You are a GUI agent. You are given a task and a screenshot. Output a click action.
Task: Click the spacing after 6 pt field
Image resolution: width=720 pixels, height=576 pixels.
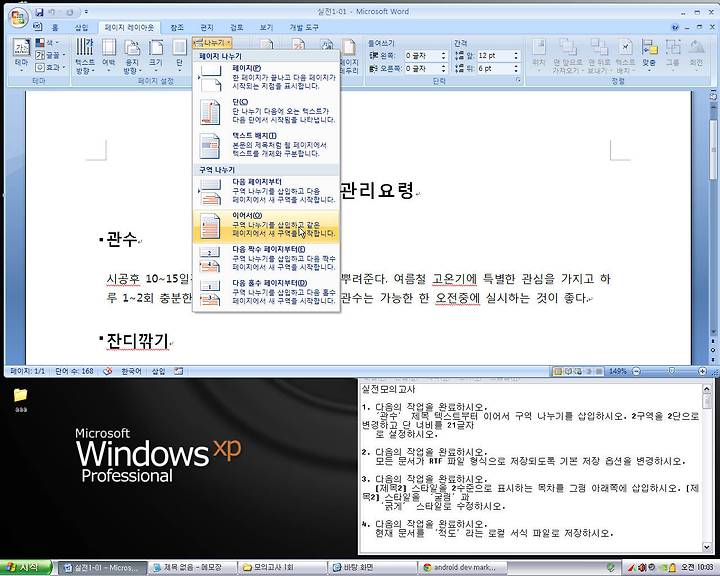[495, 68]
